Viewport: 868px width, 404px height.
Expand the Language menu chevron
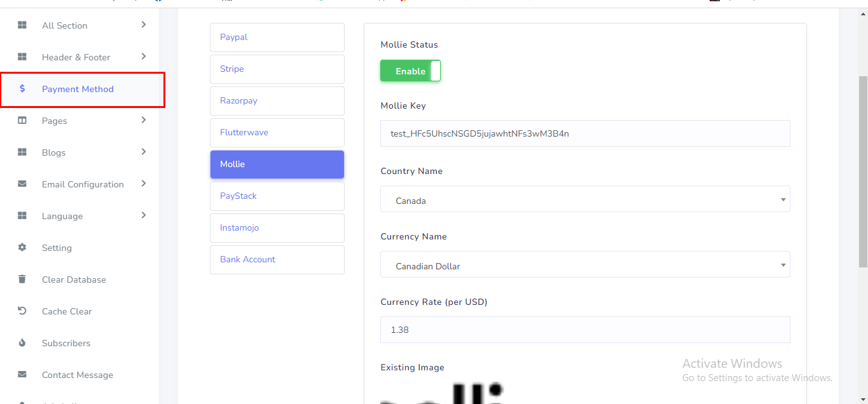[x=144, y=215]
